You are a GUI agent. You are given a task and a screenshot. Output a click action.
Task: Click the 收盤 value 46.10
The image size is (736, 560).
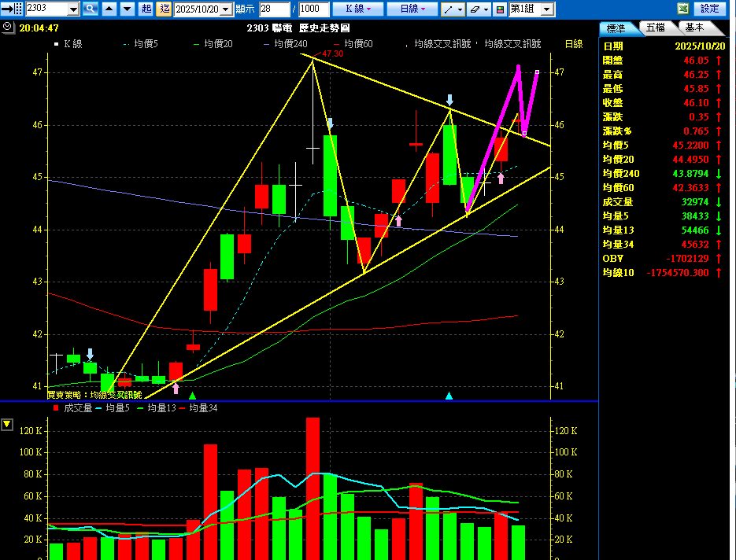(x=696, y=103)
